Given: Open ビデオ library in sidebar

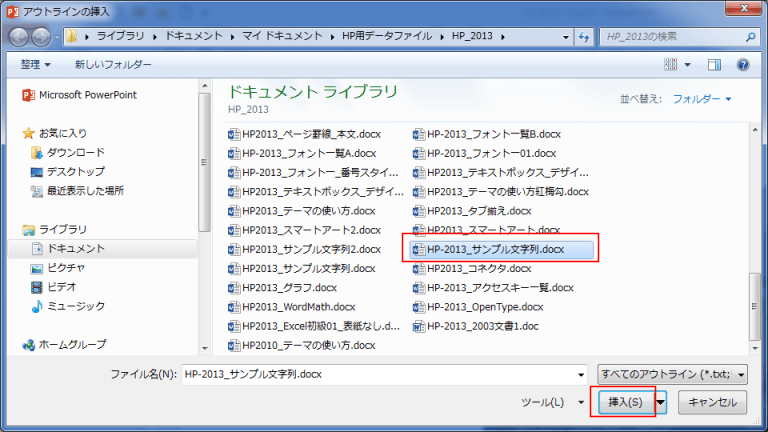Looking at the screenshot, I should click(53, 287).
